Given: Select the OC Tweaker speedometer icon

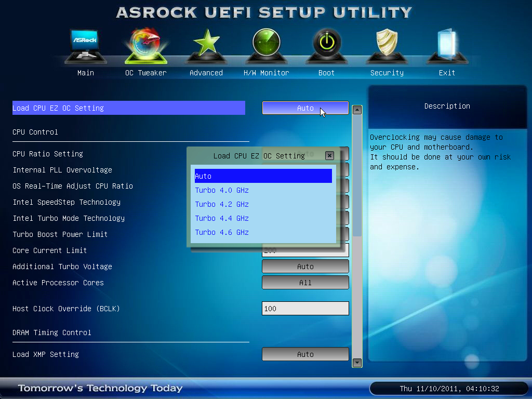Looking at the screenshot, I should (146, 46).
